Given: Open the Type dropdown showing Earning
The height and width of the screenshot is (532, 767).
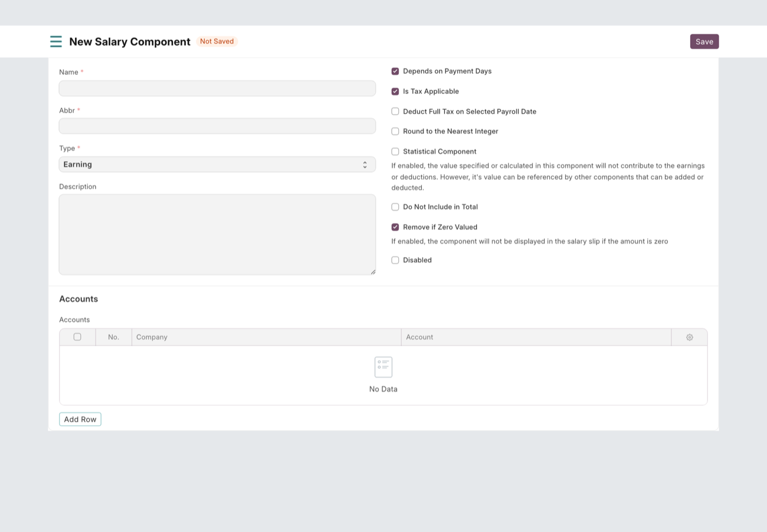Looking at the screenshot, I should pyautogui.click(x=217, y=165).
